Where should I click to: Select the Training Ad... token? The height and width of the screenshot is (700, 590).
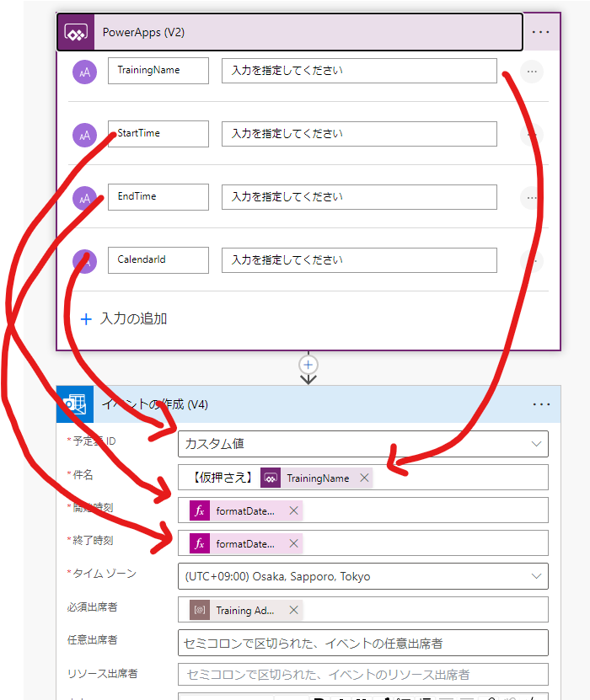(245, 610)
